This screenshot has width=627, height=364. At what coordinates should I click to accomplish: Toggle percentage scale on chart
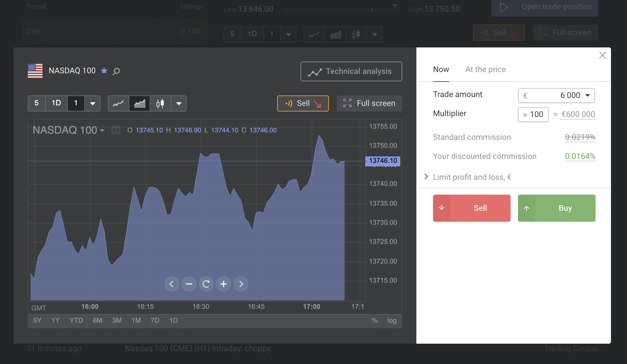(x=374, y=321)
